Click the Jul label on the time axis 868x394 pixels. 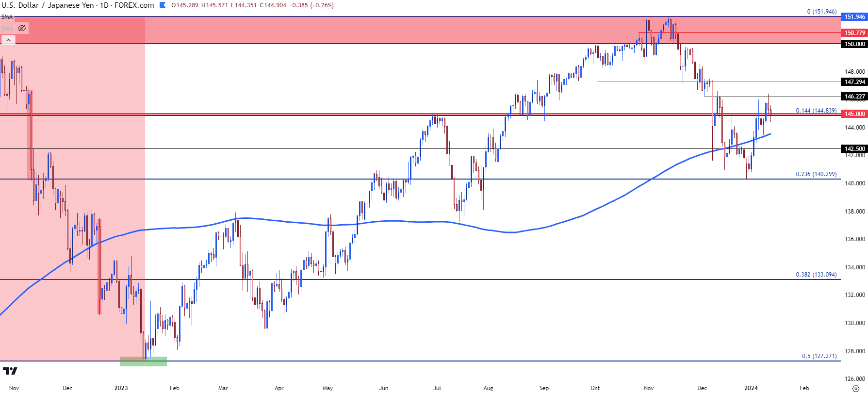(x=437, y=388)
